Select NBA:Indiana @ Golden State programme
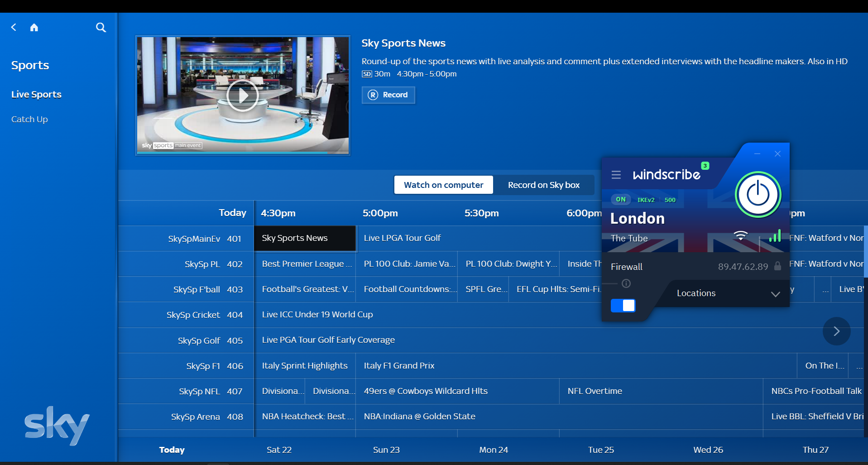Screen dimensions: 868x465 click(559, 417)
